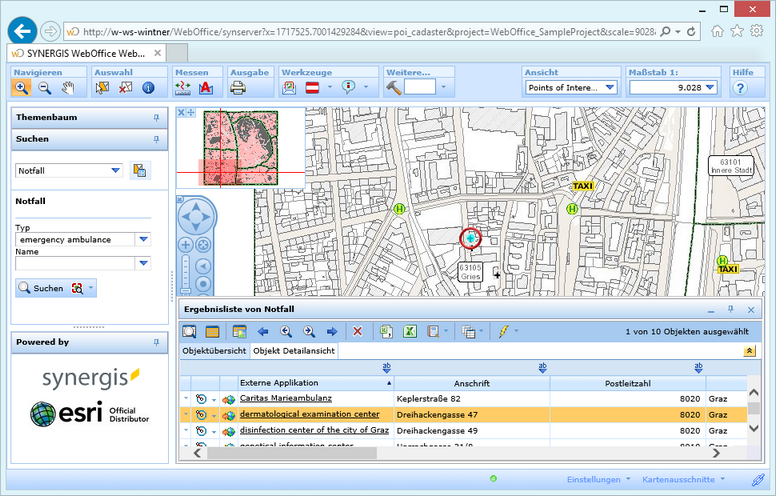Viewport: 776px width, 496px height.
Task: Delete selection with red X in results toolbar
Action: pos(357,331)
